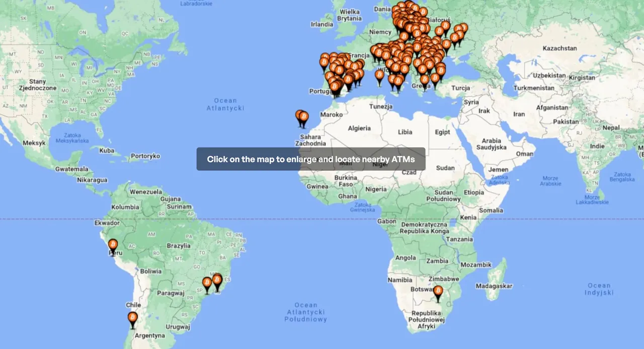Image resolution: width=644 pixels, height=349 pixels.
Task: Click the Zambia country label
Action: 437,261
